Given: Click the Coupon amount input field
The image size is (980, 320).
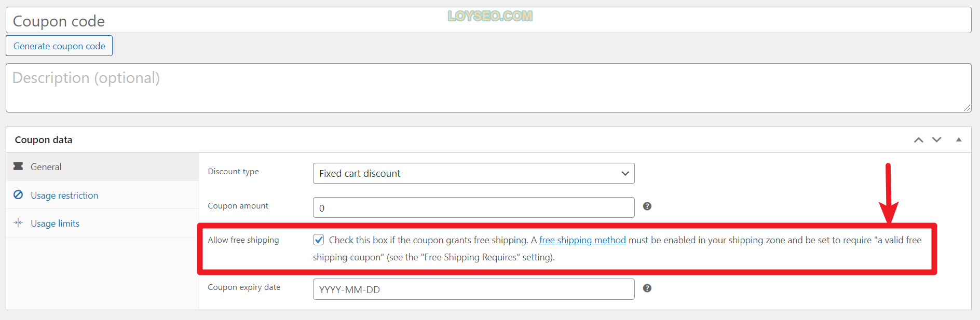Looking at the screenshot, I should tap(473, 207).
